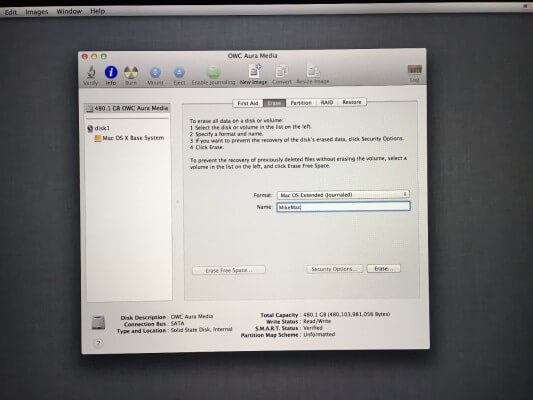
Task: Open the Format dropdown menu
Action: [x=343, y=194]
